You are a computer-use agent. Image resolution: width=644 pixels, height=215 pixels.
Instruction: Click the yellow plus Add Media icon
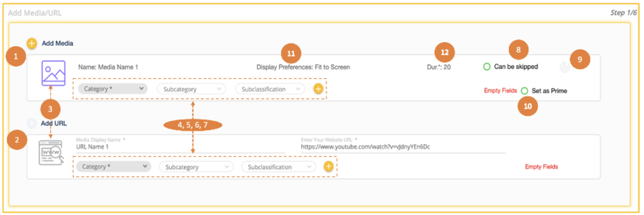point(31,43)
